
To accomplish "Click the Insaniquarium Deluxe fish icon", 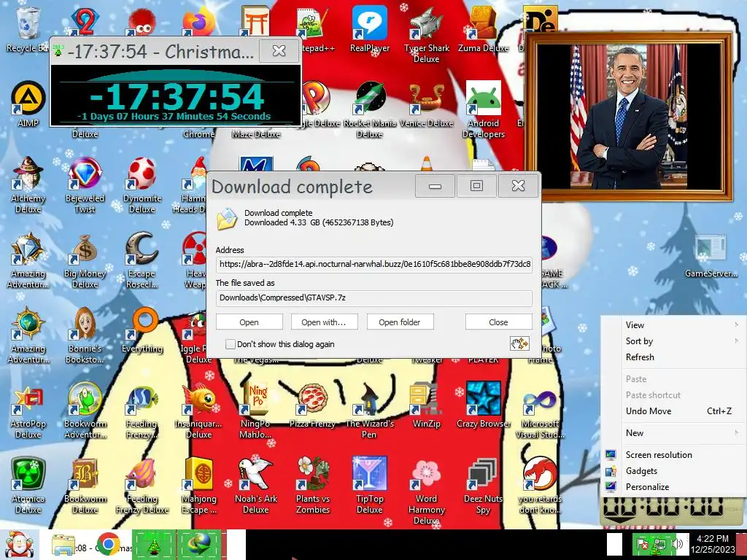I will click(x=198, y=410).
